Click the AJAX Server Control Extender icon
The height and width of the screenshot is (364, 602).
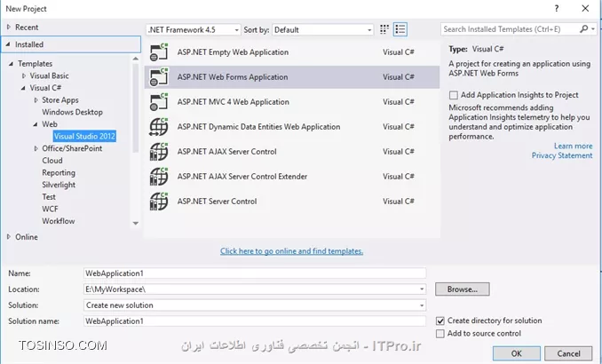click(x=159, y=177)
